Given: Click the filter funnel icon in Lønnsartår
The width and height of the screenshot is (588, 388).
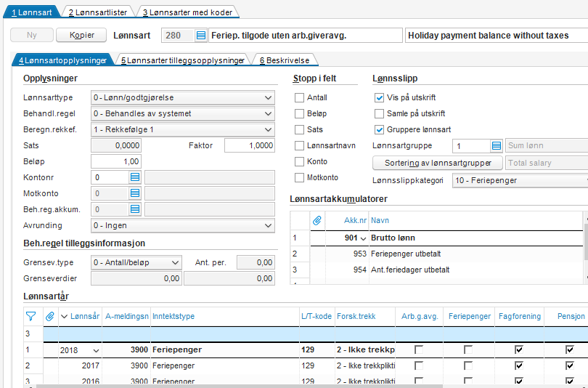Looking at the screenshot, I should click(x=31, y=316).
